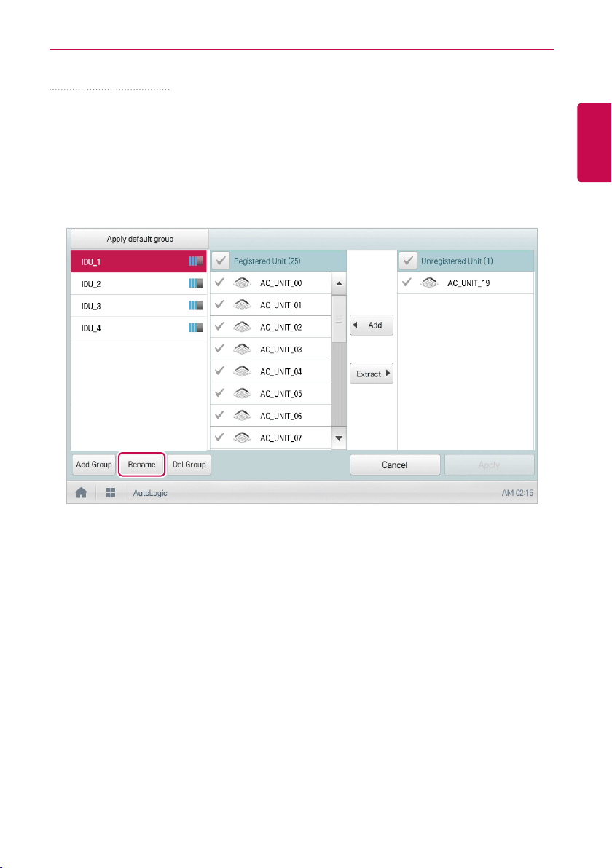Click the registered unit list scrollbar thumb

point(339,320)
